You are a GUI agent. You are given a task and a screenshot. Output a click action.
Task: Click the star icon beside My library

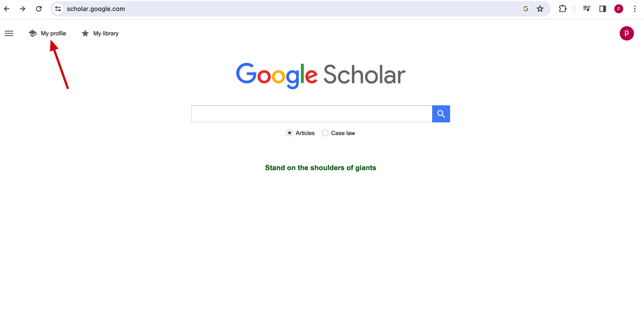85,33
